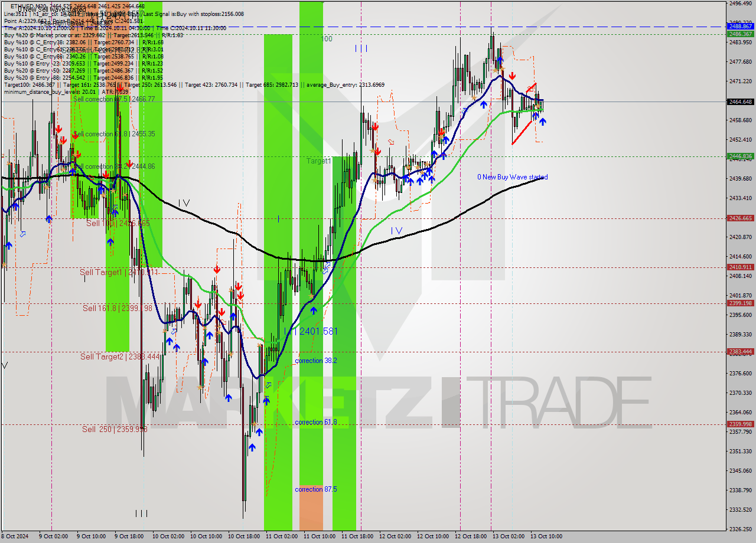Click the black current price 2464.648 tag
Viewport: 756px width, 543px height.
click(x=740, y=102)
